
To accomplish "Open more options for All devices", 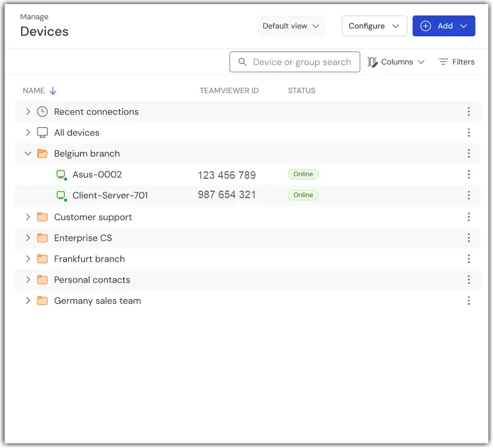I will (x=468, y=133).
